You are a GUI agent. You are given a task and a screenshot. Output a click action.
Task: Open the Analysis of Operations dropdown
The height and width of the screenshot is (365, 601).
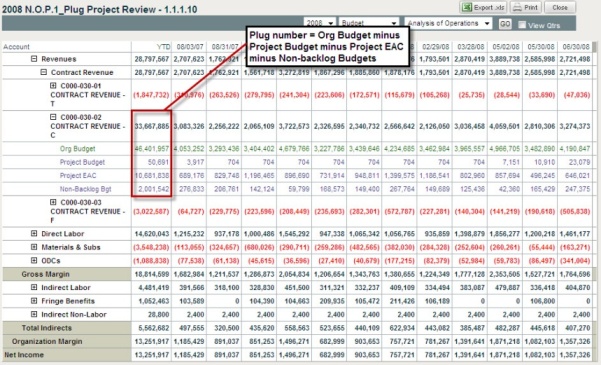pos(448,23)
